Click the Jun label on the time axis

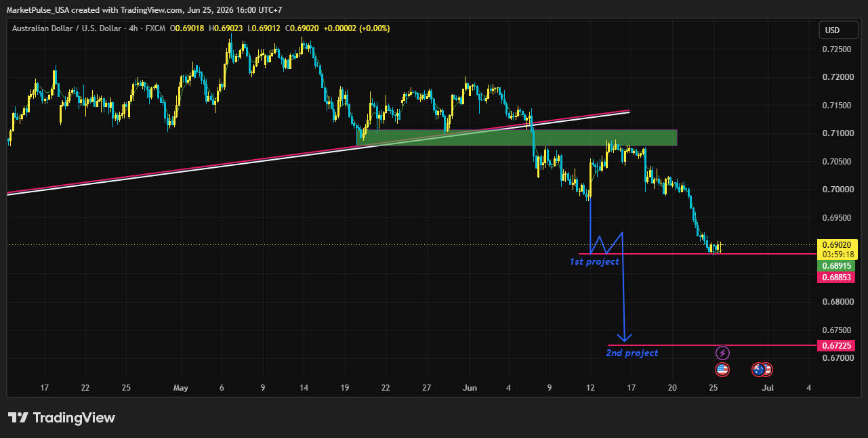pyautogui.click(x=470, y=388)
